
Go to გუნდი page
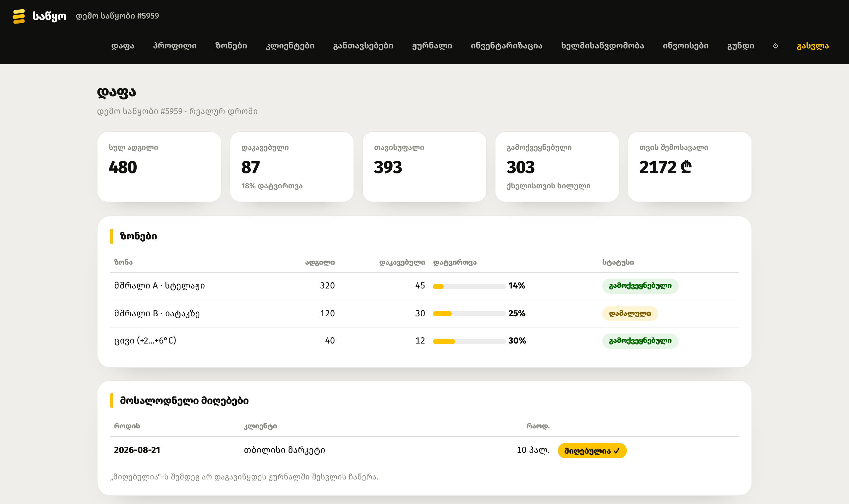740,46
